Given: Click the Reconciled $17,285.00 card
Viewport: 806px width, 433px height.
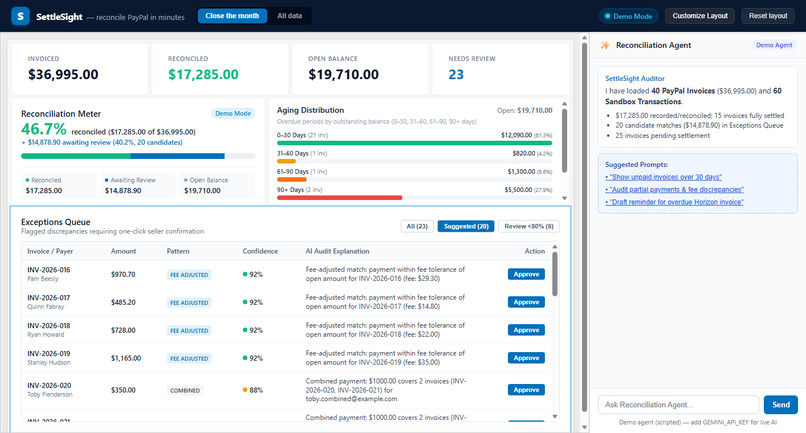Looking at the screenshot, I should [x=220, y=68].
